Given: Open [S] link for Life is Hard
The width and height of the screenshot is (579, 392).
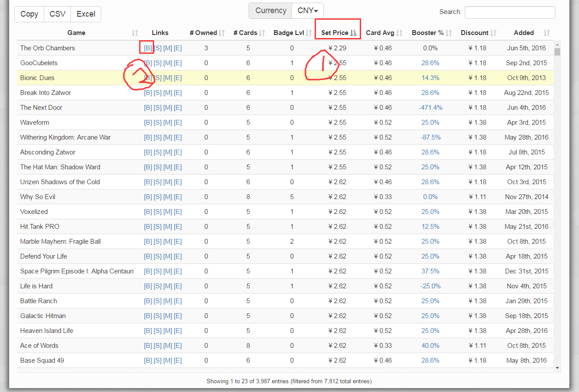Looking at the screenshot, I should (x=158, y=286).
